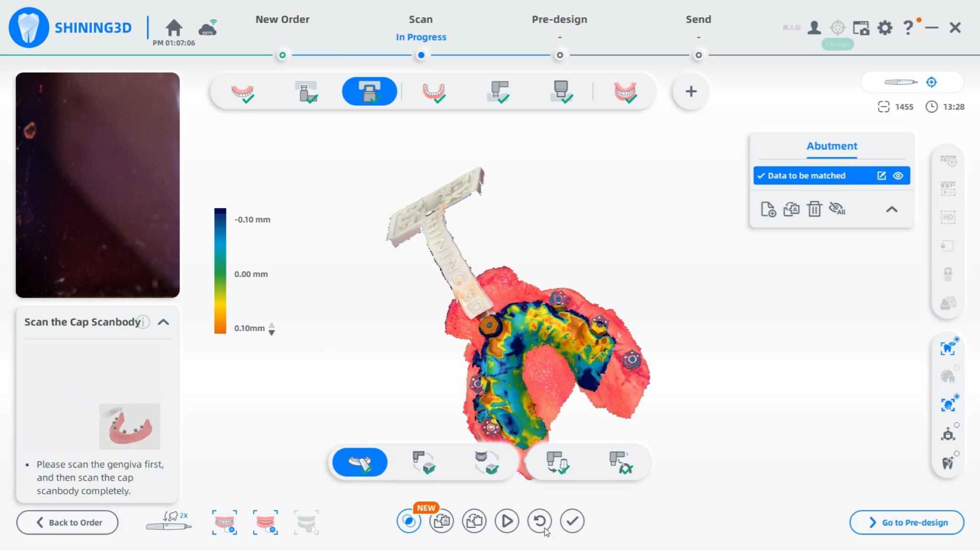Toggle visibility eye of Data to be matched
Viewport: 980px width, 551px height.
point(898,176)
